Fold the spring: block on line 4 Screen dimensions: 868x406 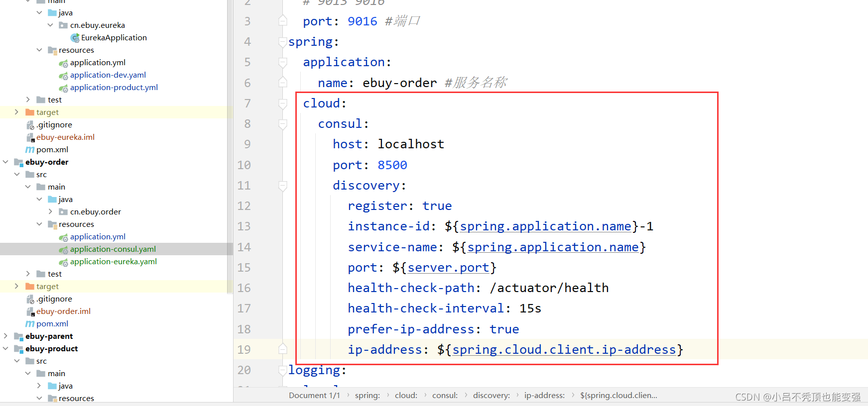point(283,42)
